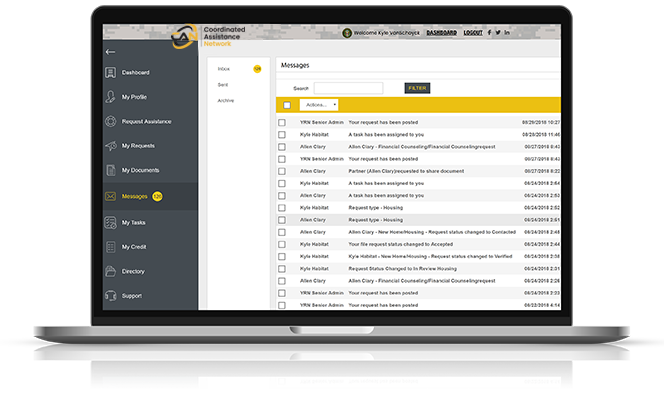Viewport: 664px width, 394px height.
Task: Open the Archive folder
Action: click(226, 100)
